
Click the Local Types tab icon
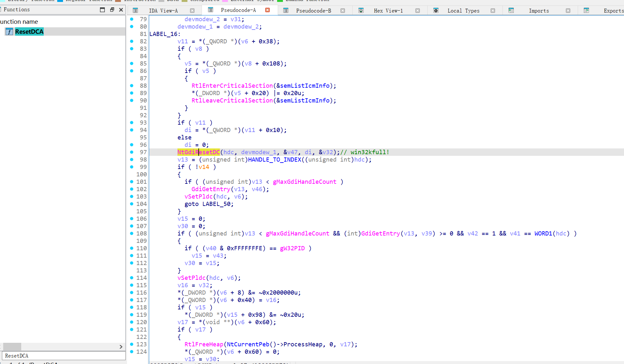436,11
